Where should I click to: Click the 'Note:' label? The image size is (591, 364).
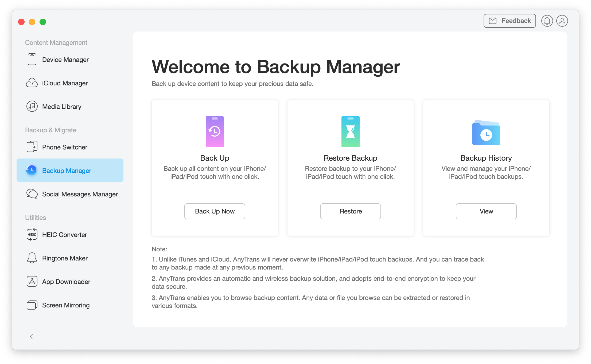point(160,249)
